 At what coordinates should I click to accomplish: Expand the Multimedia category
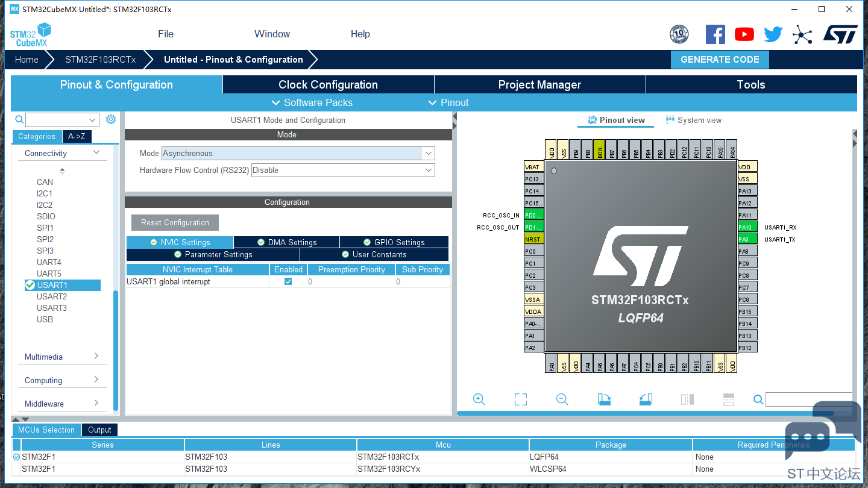[96, 357]
